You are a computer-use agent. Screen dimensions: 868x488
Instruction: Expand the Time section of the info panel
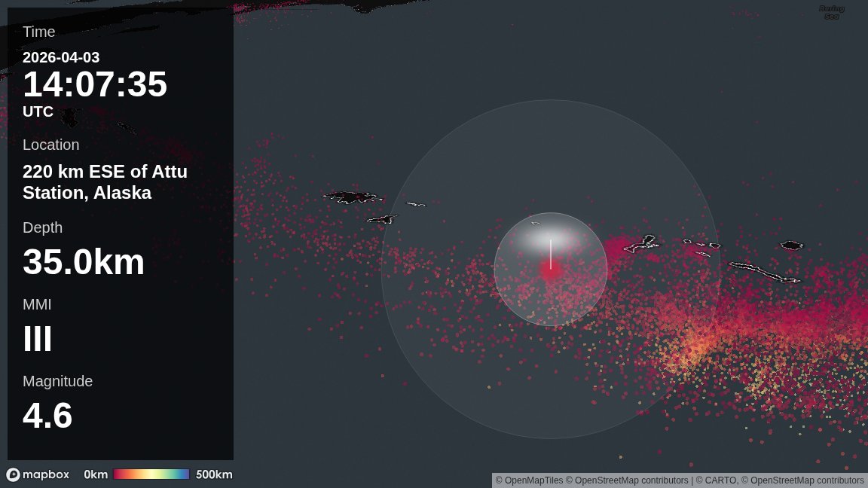coord(38,32)
